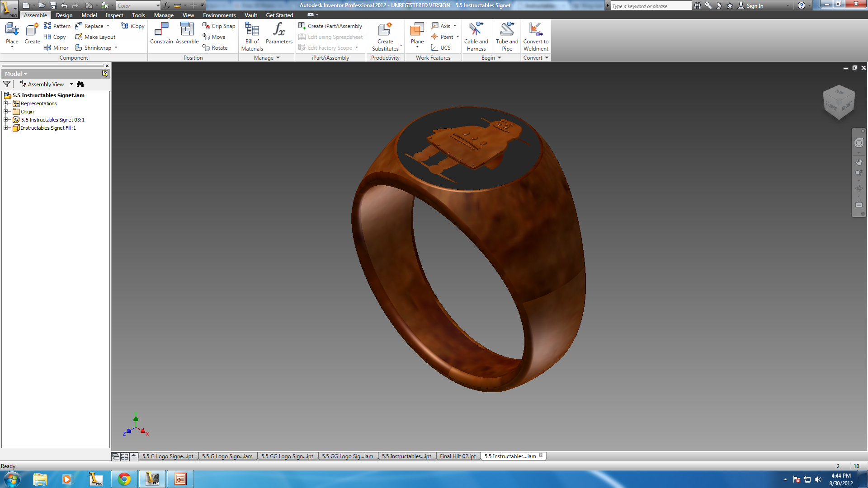
Task: Click the Create Substitutes tool
Action: pos(385,36)
